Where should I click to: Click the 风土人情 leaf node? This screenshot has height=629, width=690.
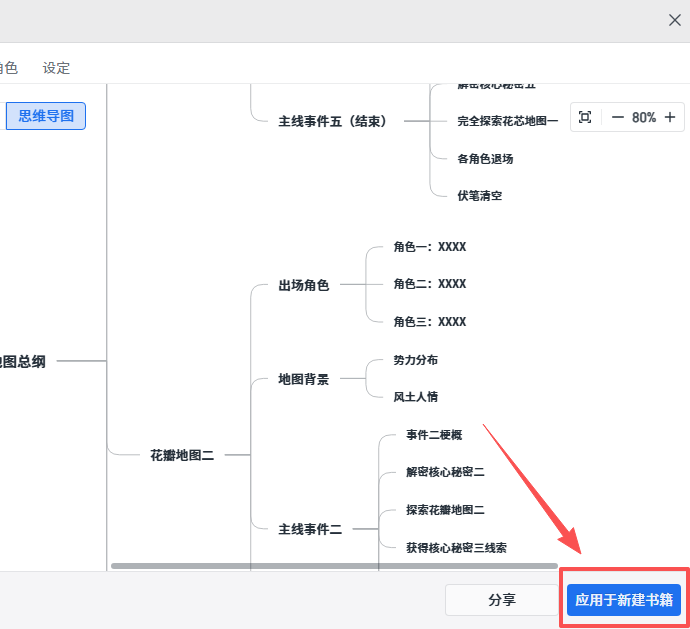tap(415, 397)
